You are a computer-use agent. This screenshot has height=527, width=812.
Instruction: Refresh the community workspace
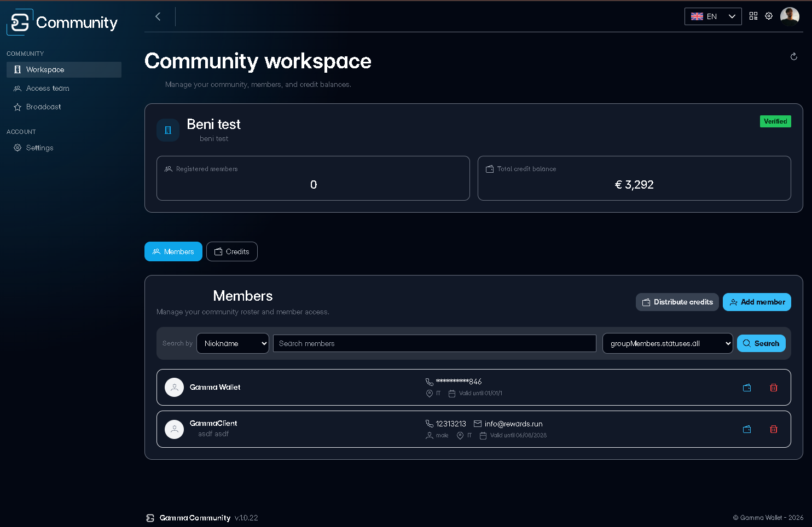point(794,56)
